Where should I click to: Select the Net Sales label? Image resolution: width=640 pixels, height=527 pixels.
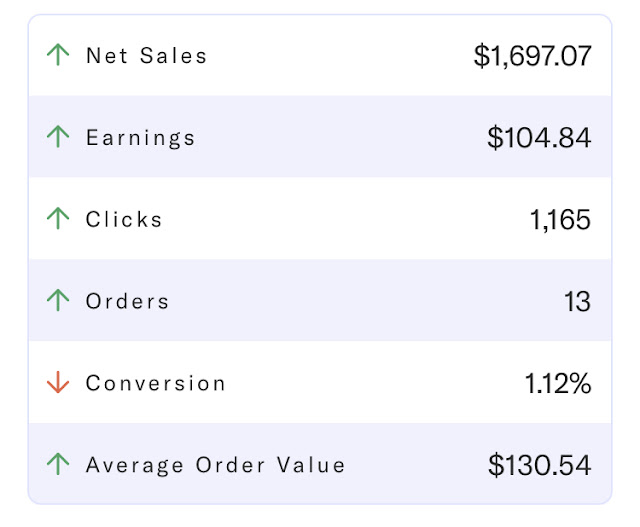pyautogui.click(x=146, y=56)
